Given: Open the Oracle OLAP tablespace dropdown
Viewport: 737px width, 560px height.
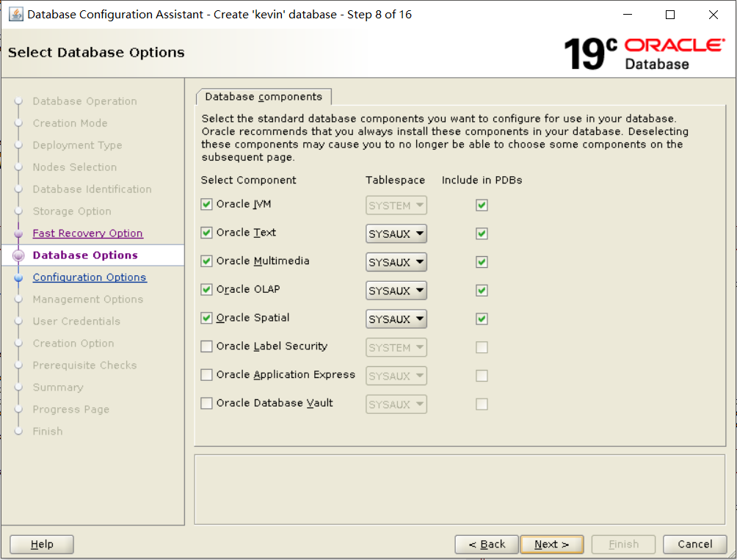Looking at the screenshot, I should [396, 291].
